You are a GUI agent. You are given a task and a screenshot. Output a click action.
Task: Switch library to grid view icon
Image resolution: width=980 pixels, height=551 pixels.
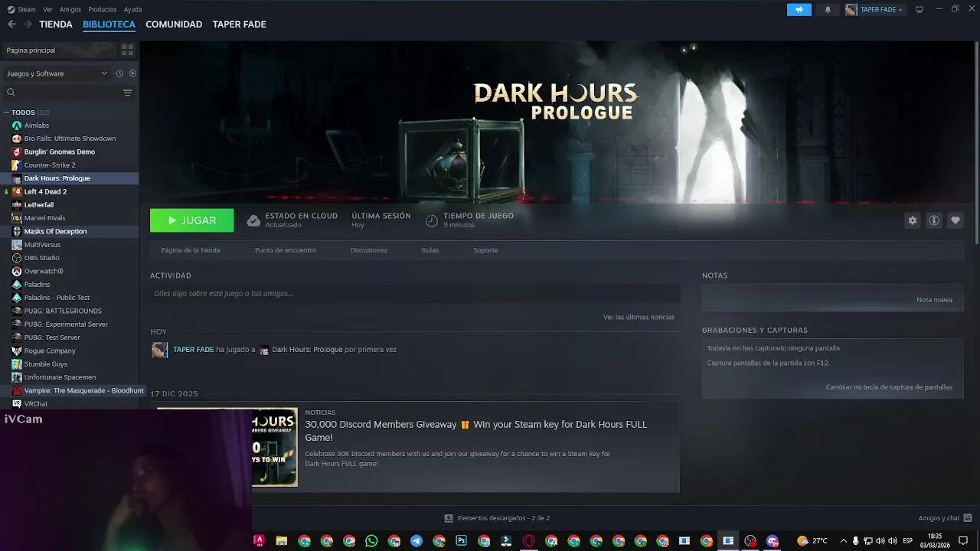[x=127, y=50]
